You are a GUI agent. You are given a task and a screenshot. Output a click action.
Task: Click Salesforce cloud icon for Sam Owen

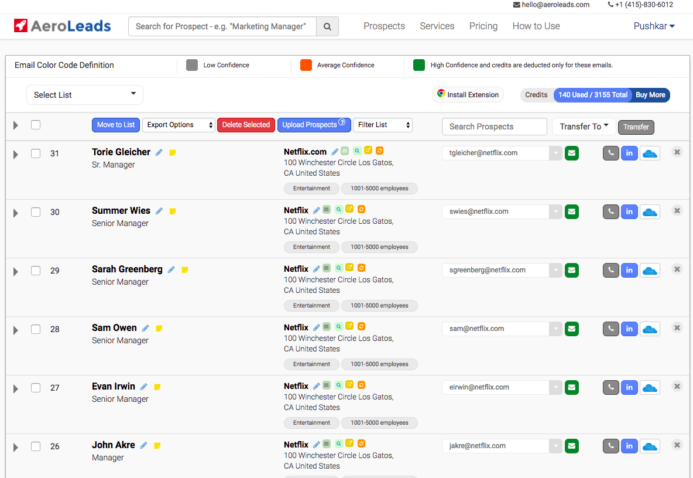(650, 329)
